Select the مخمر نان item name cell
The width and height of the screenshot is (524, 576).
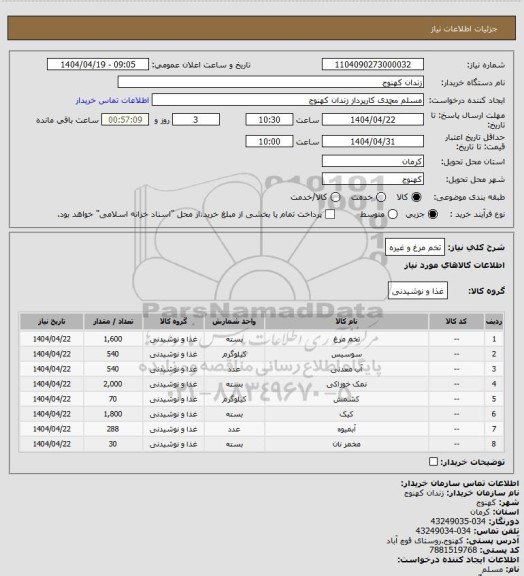[x=346, y=444]
